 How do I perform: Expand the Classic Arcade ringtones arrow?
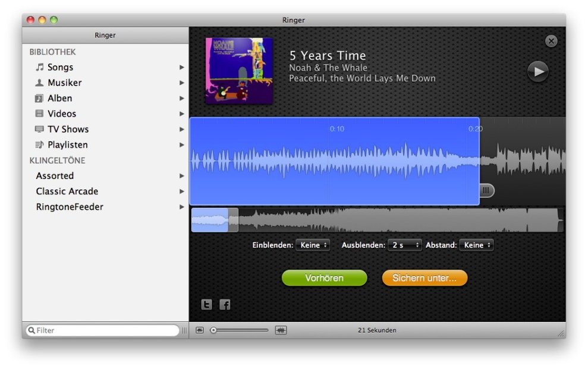[182, 191]
